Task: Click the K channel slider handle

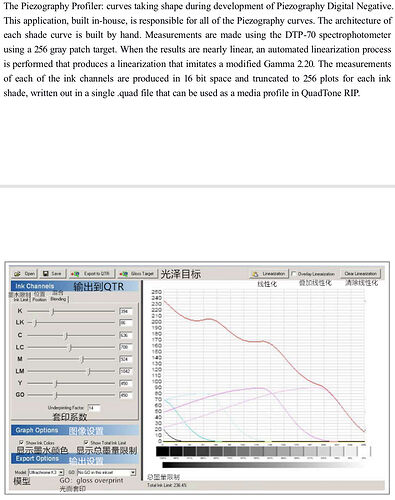Action: 53,311
